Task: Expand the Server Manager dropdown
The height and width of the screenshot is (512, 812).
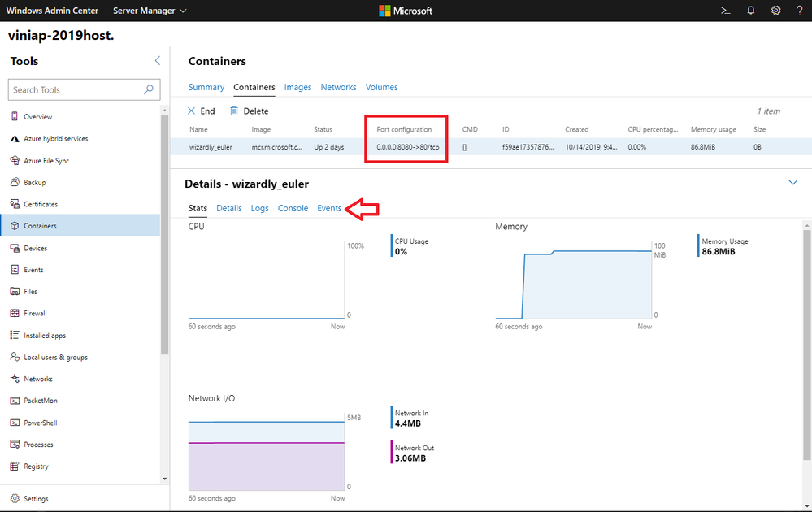Action: pyautogui.click(x=150, y=11)
